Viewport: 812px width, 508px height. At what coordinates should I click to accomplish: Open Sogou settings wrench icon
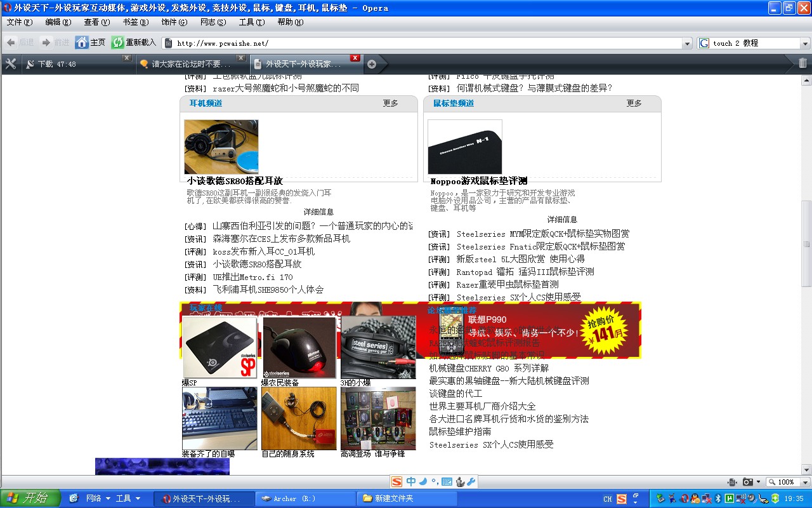471,482
